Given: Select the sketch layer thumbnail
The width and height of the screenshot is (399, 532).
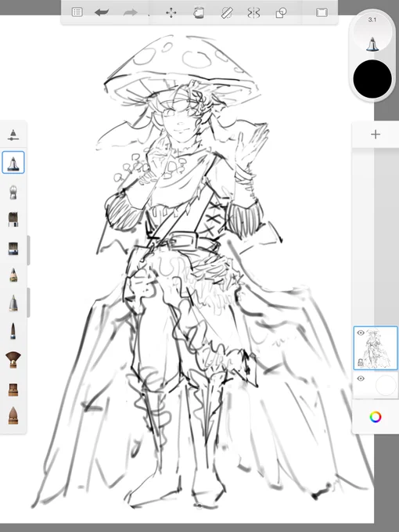Looking at the screenshot, I should [x=376, y=348].
